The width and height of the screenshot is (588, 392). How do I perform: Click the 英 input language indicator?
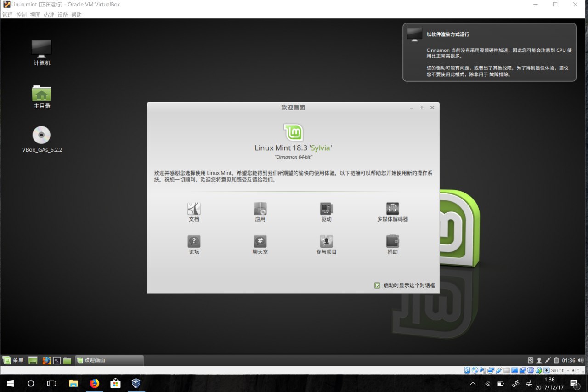click(529, 384)
